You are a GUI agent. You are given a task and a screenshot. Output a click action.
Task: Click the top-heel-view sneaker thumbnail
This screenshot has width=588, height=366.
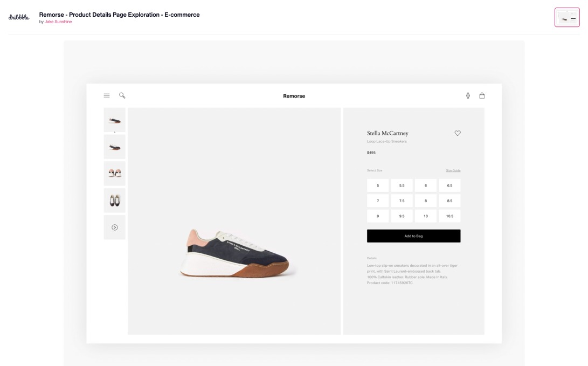(114, 146)
